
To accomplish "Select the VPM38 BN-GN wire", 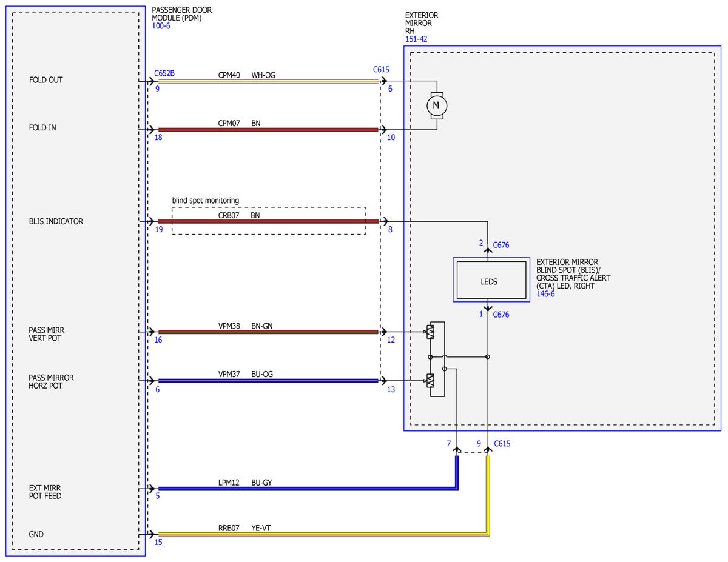I will point(268,332).
